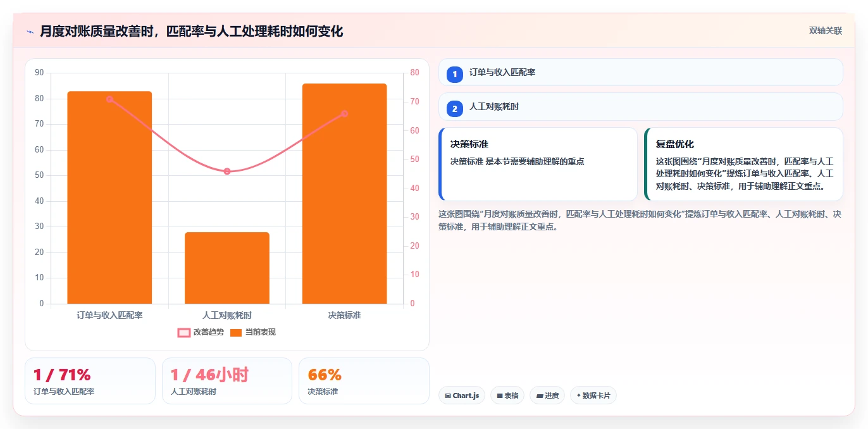Open the 复盘优化 info card

743,164
